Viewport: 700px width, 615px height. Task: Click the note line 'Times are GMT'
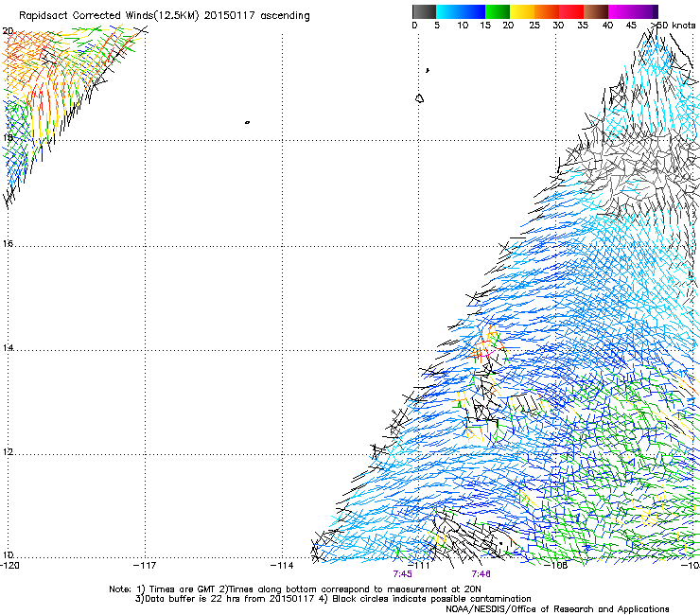183,589
